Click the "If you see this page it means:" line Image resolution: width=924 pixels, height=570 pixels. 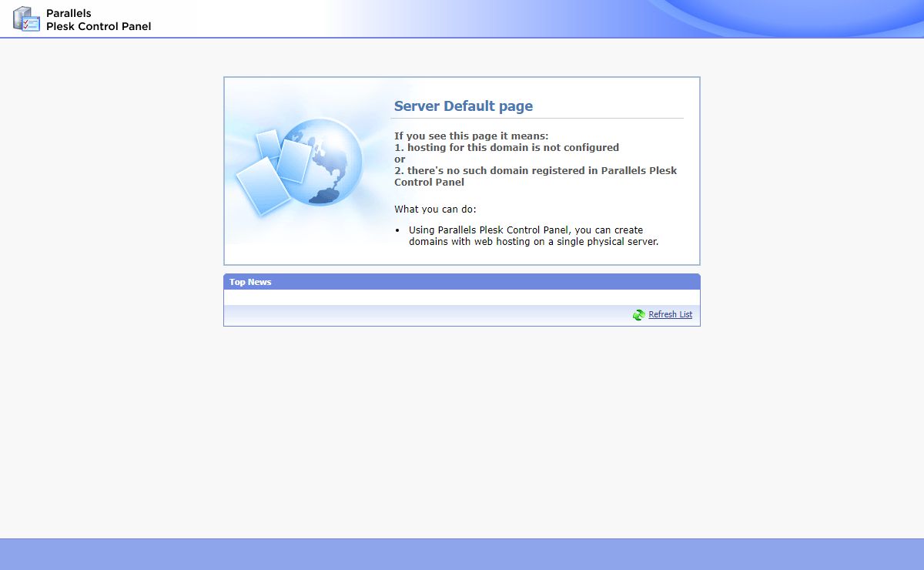(x=471, y=136)
